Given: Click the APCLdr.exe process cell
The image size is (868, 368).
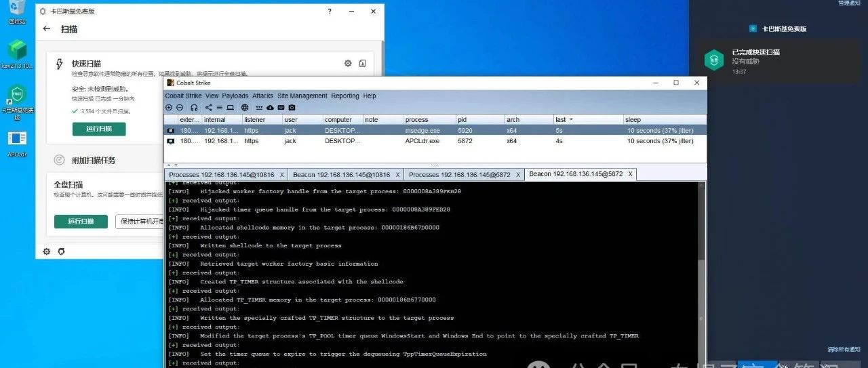Looking at the screenshot, I should tap(429, 141).
